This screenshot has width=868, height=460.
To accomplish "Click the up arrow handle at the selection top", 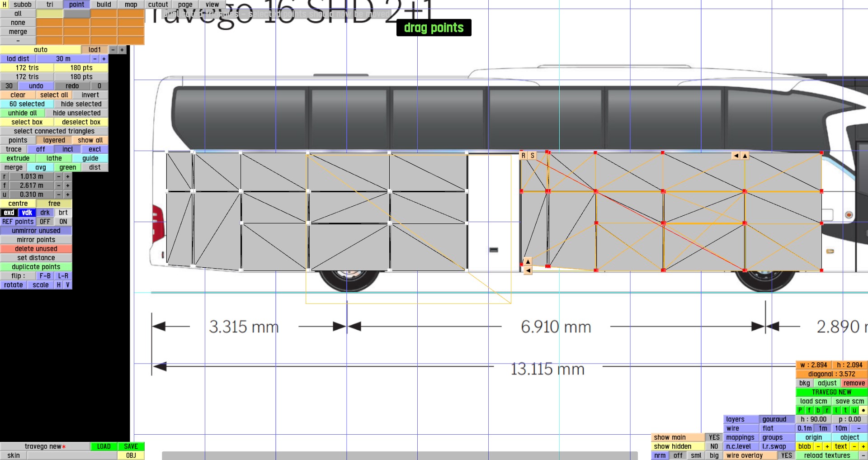I will click(x=745, y=156).
